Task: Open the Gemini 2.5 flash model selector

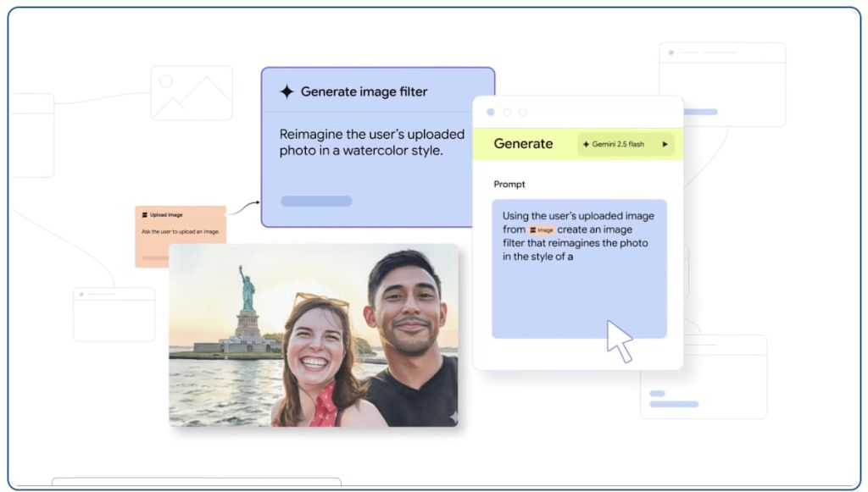Action: tap(625, 145)
